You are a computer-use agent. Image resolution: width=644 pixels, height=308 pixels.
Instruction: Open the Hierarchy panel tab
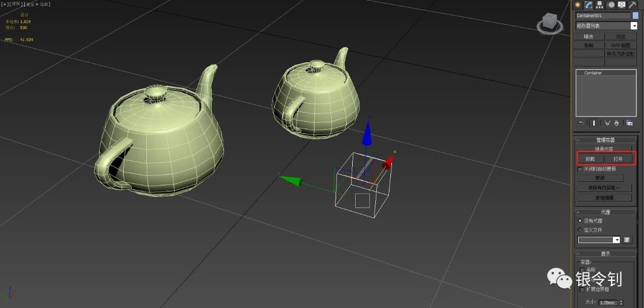coord(600,5)
